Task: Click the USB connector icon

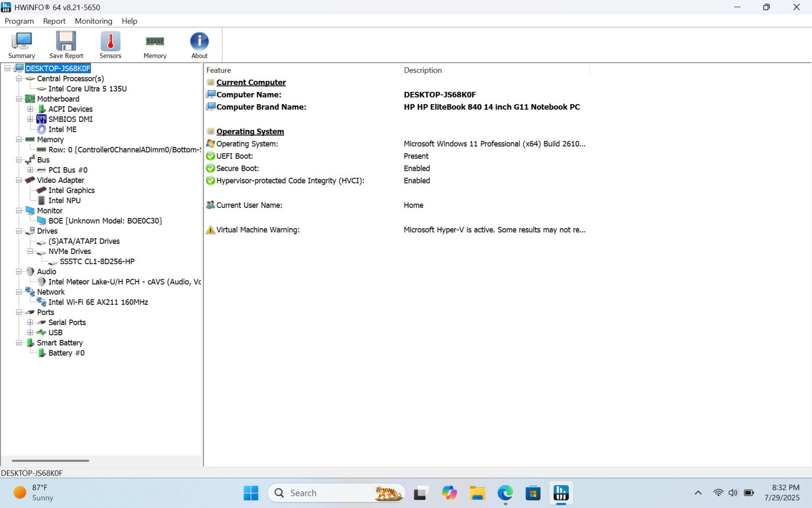Action: pos(42,333)
